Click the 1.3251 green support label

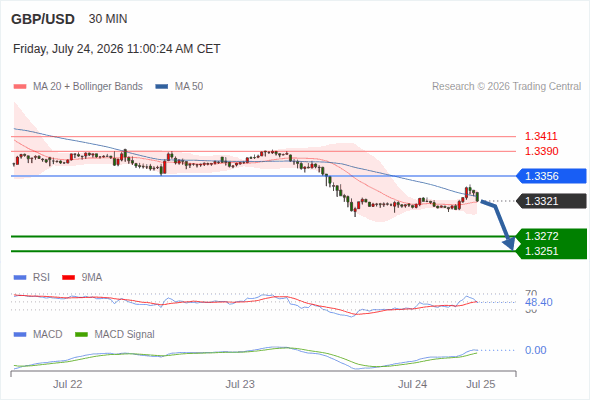pos(542,251)
